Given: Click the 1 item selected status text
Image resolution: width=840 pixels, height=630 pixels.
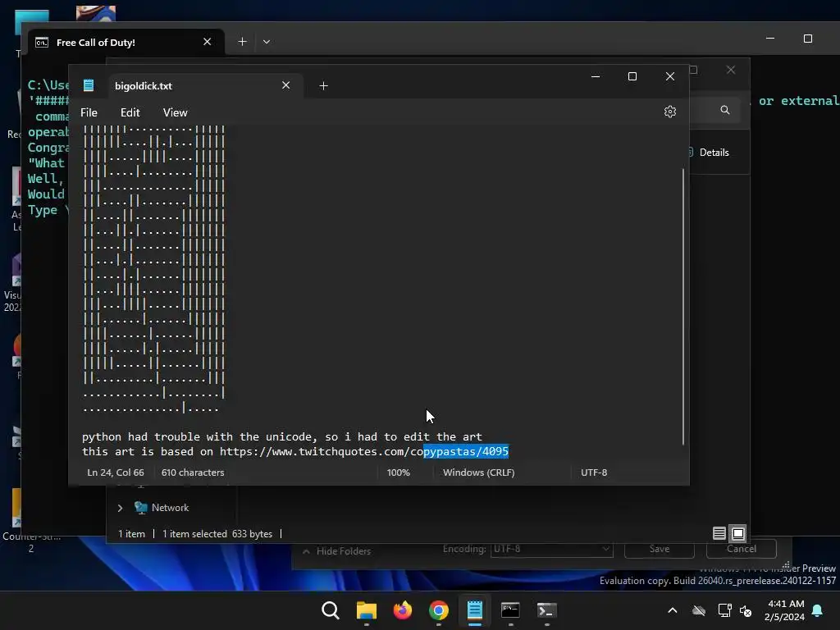Looking at the screenshot, I should coord(217,534).
